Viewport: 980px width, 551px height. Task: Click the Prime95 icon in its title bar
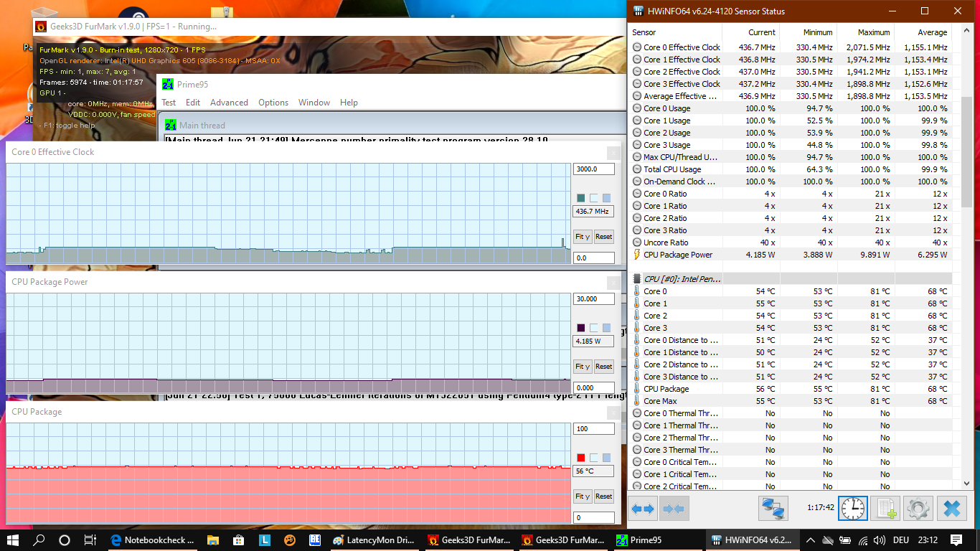tap(168, 84)
